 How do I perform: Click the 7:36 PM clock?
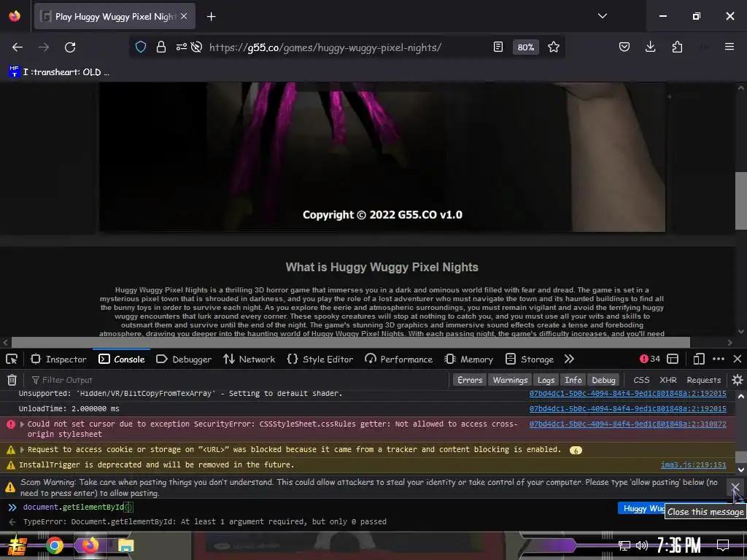point(678,545)
